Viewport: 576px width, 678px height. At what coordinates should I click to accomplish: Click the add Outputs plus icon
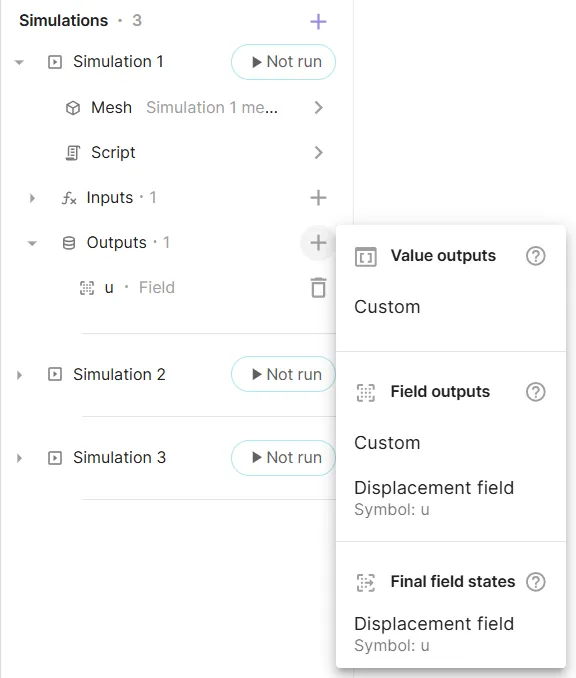point(318,243)
